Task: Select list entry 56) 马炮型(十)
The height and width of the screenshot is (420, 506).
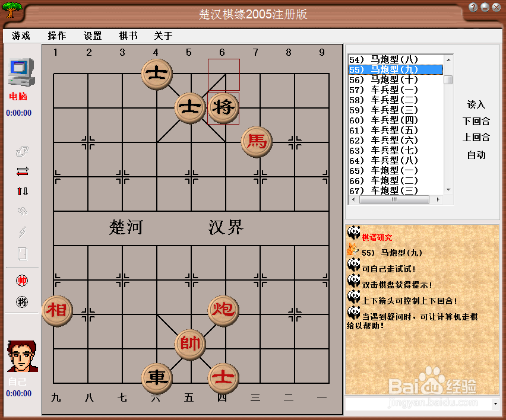Action: point(396,79)
